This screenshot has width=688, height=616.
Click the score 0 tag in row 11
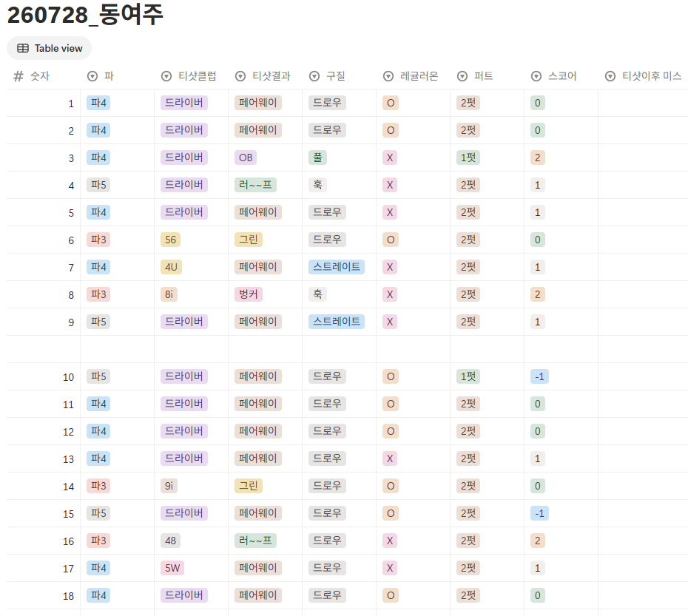pyautogui.click(x=538, y=404)
